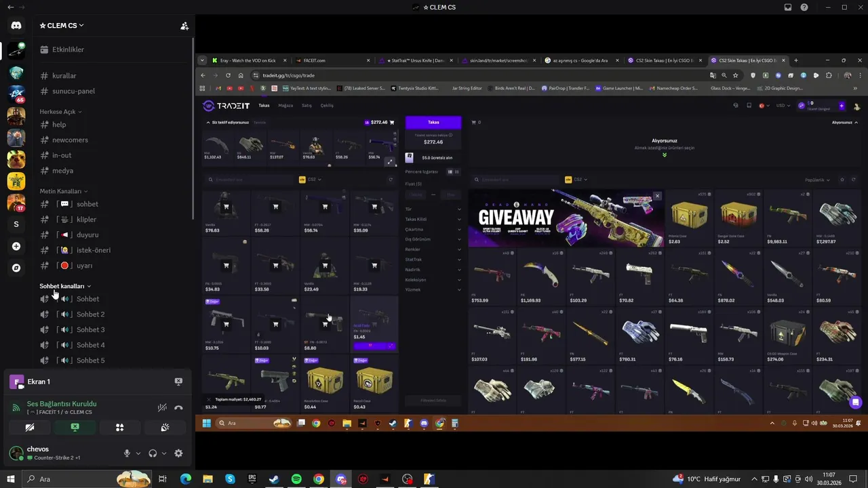Open the Mağaza tab in Tradeit
The height and width of the screenshot is (488, 868).
click(x=285, y=106)
